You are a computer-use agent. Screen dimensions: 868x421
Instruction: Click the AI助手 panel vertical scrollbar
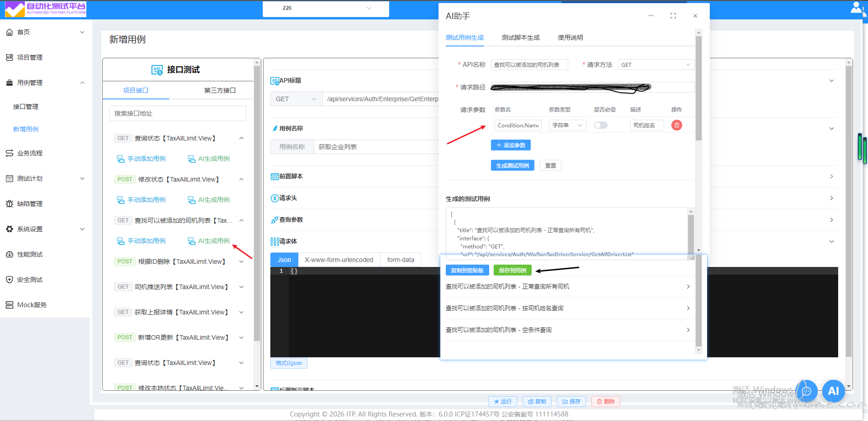pyautogui.click(x=698, y=90)
